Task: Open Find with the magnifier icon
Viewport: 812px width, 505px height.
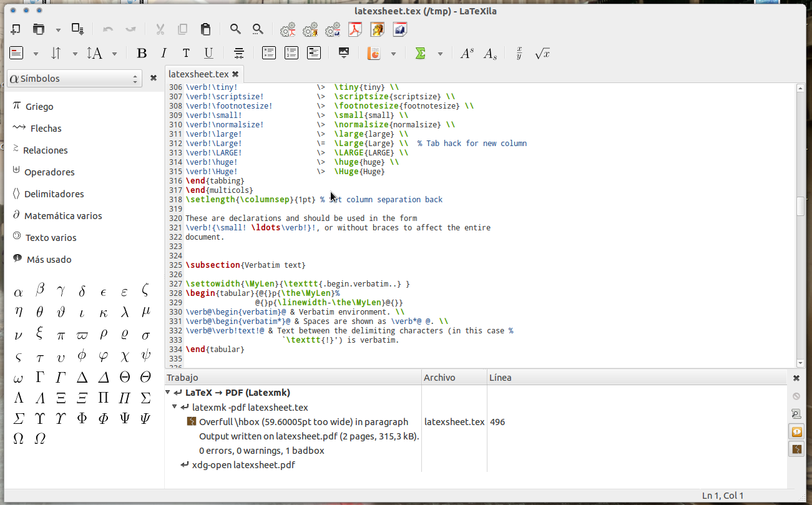Action: 235,29
